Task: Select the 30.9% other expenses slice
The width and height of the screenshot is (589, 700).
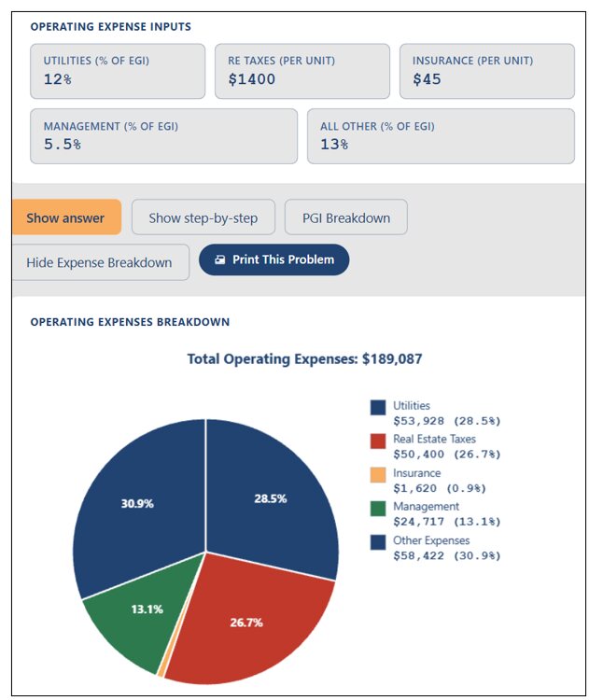Action: [x=136, y=502]
